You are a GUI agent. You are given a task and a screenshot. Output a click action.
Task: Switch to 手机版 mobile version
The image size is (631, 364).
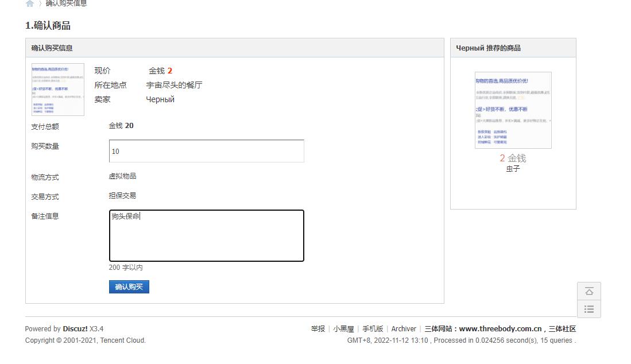point(373,329)
